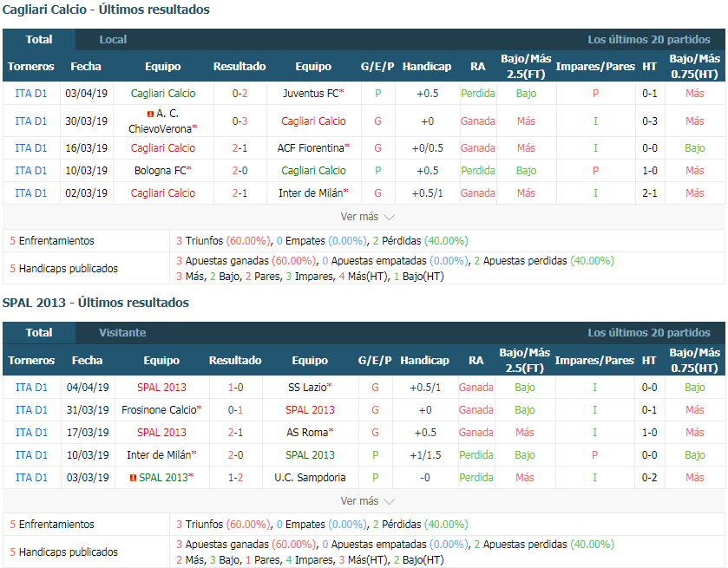Open ITA D1 link in the Frosinone Calcio row
The height and width of the screenshot is (568, 728).
[x=31, y=410]
